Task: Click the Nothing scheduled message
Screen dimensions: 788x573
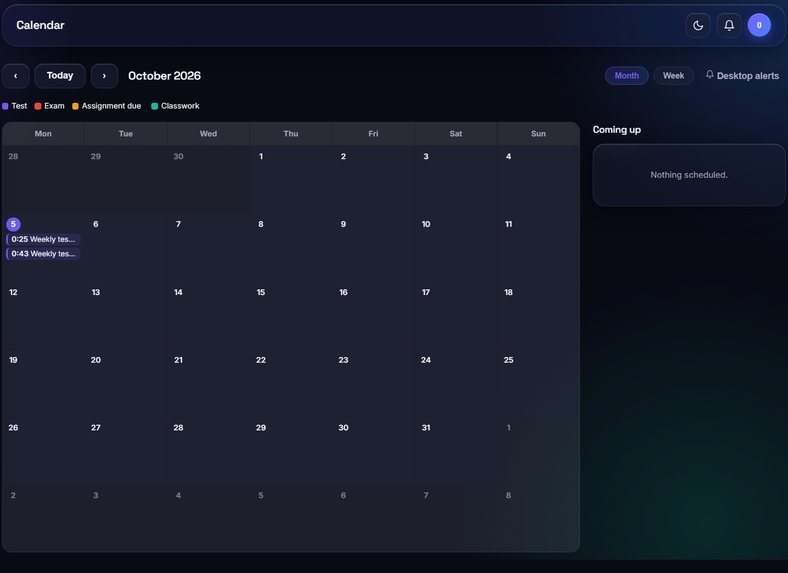Action: point(689,175)
